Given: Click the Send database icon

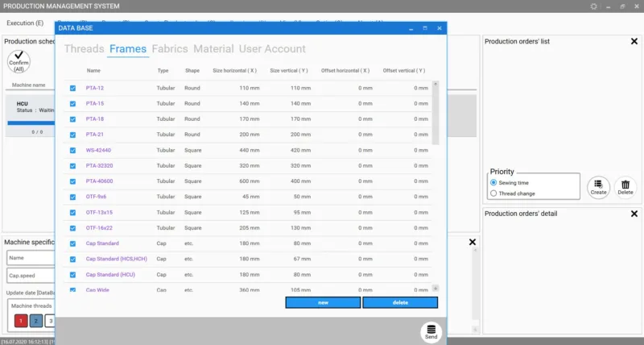Looking at the screenshot, I should pyautogui.click(x=431, y=331).
